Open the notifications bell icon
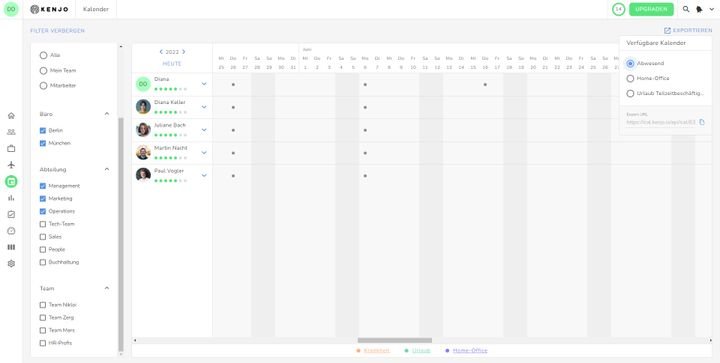Screen dimensions: 720x363 coord(699,9)
